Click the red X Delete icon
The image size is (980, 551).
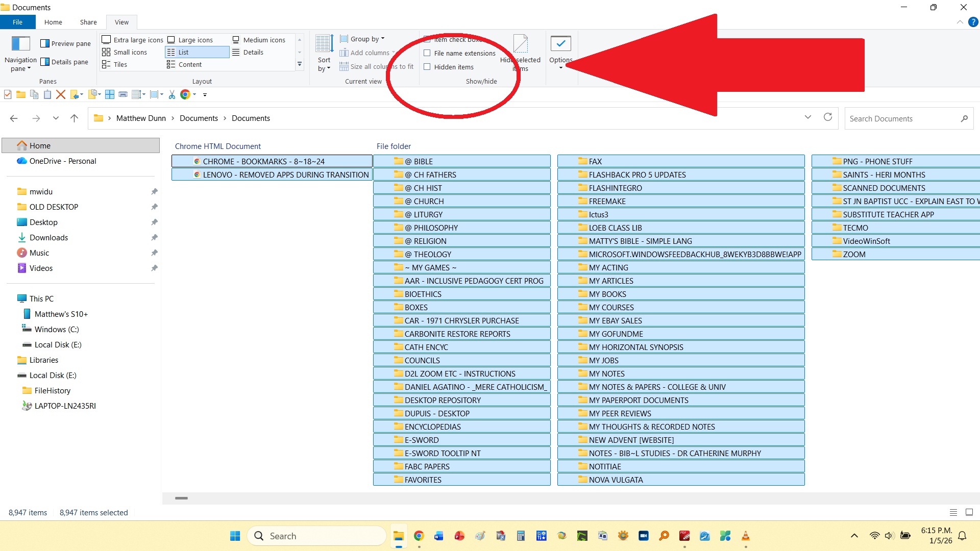(x=61, y=94)
